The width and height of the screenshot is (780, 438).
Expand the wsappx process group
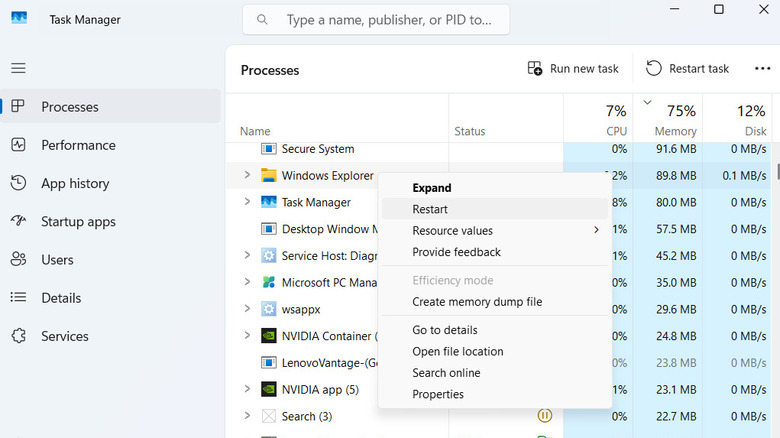[247, 309]
